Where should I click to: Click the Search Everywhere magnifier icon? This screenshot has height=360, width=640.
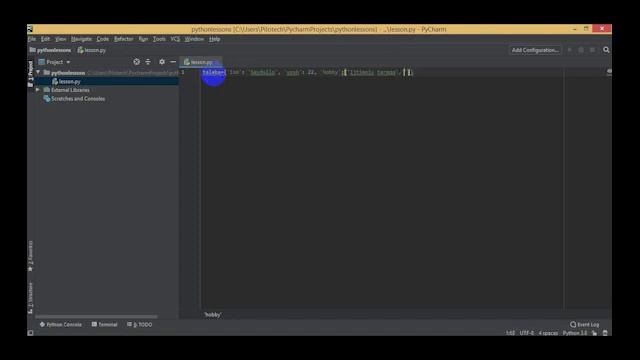(x=606, y=50)
